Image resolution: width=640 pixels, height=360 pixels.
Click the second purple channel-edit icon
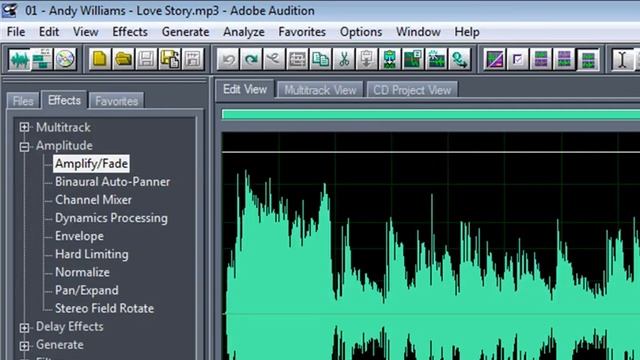564,60
